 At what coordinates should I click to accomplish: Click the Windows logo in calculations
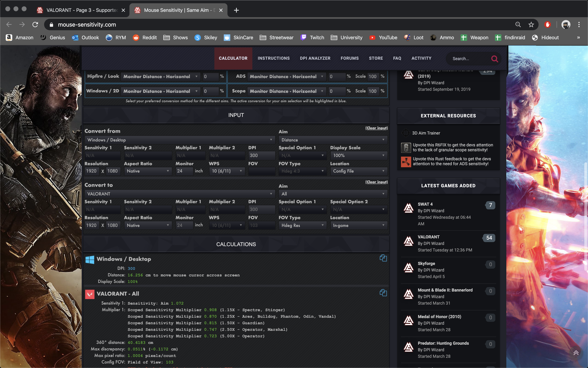(90, 259)
